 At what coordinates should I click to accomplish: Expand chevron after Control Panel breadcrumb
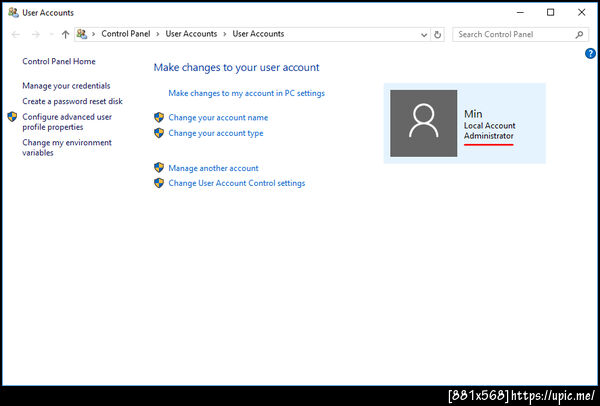tap(158, 34)
